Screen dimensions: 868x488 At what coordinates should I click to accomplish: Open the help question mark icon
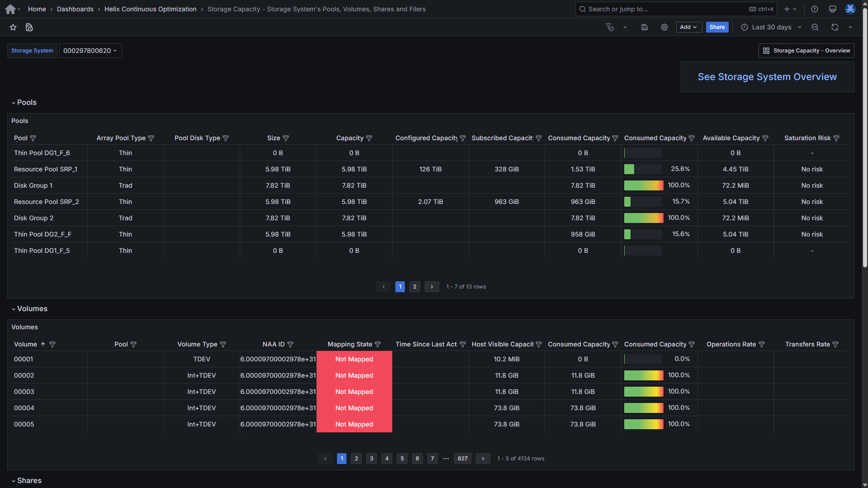point(814,9)
